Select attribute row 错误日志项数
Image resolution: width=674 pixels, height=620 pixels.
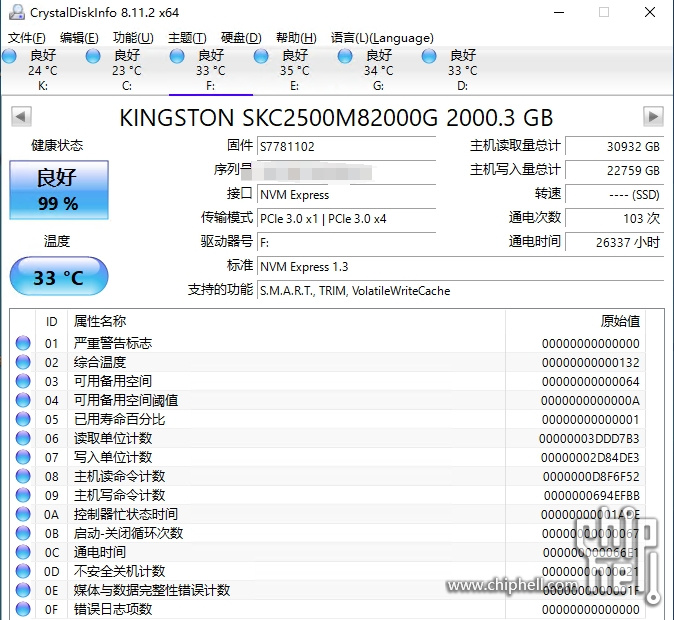[x=328, y=609]
